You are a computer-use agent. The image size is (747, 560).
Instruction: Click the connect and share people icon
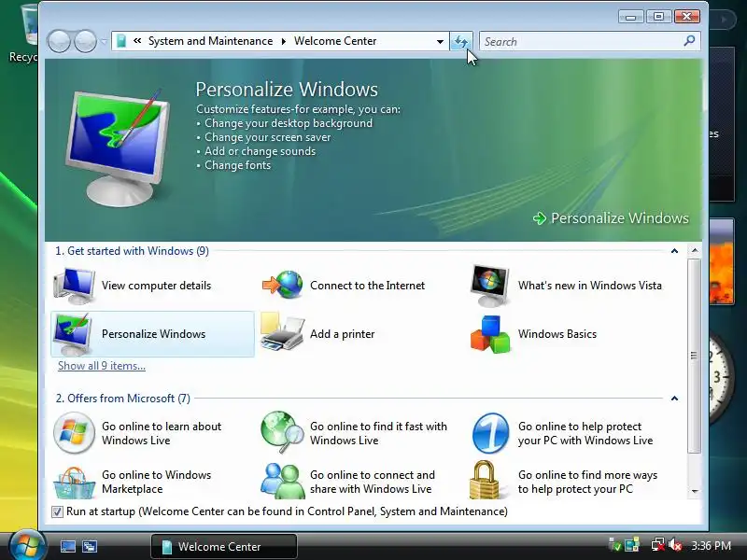tap(283, 481)
